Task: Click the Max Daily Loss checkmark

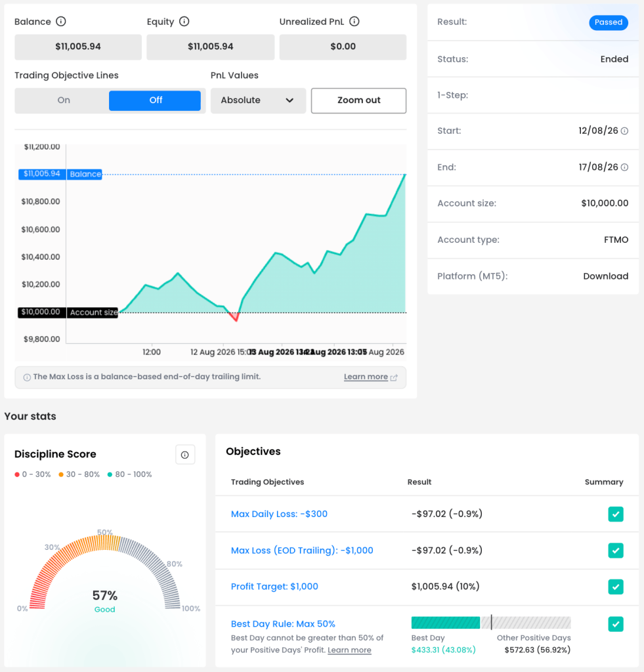Action: pyautogui.click(x=616, y=514)
